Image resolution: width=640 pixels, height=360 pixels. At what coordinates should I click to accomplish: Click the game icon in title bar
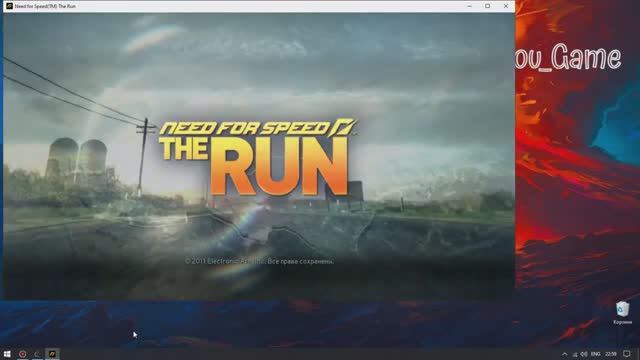point(9,6)
